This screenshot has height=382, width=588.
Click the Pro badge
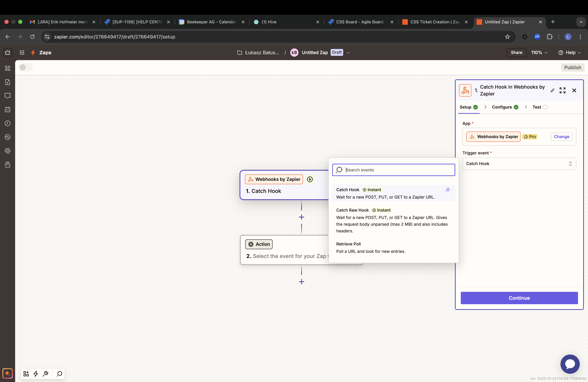click(x=529, y=137)
